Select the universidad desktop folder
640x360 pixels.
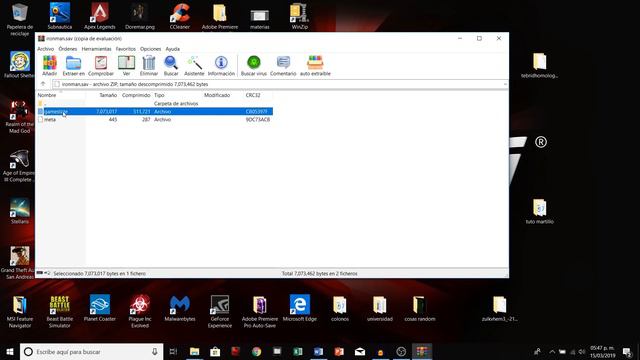380,308
